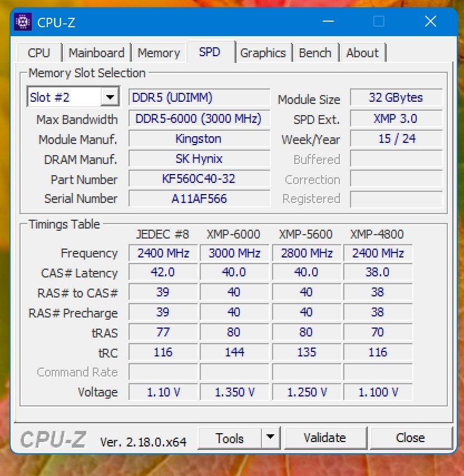Click the Ver. 2.18.0.x64 version text
The height and width of the screenshot is (476, 464).
[x=144, y=442]
